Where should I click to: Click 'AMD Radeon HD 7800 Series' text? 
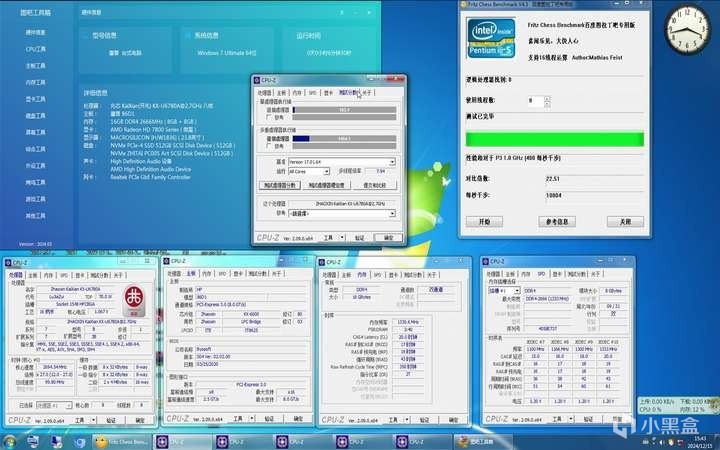(153, 130)
